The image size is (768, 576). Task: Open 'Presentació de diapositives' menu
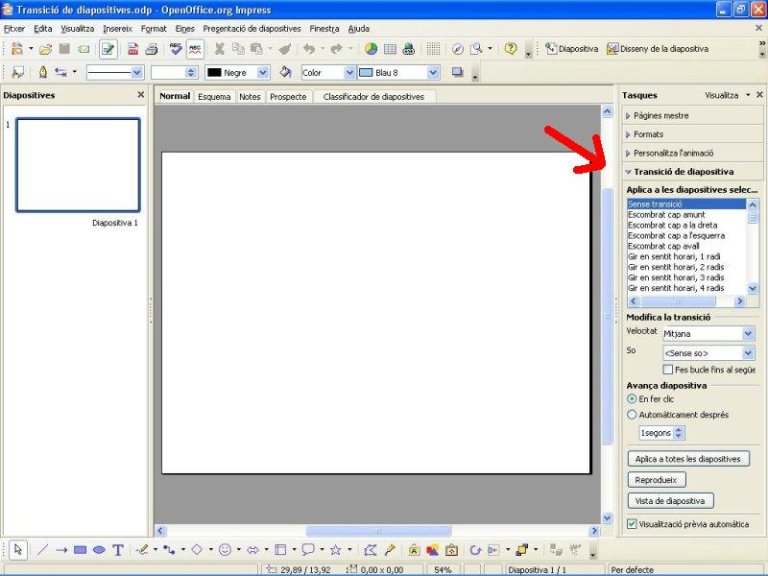pos(252,29)
